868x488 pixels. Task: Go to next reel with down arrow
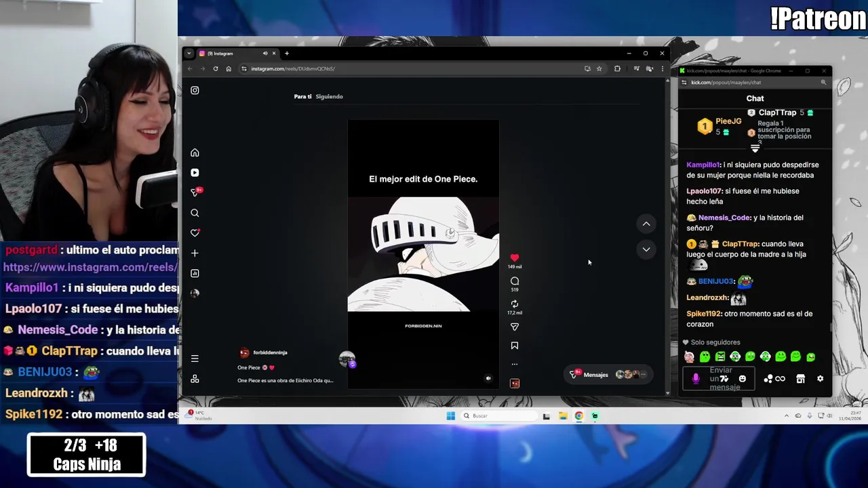point(646,249)
